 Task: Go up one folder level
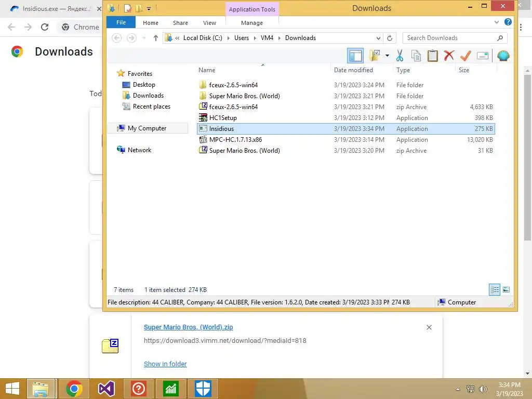point(155,38)
